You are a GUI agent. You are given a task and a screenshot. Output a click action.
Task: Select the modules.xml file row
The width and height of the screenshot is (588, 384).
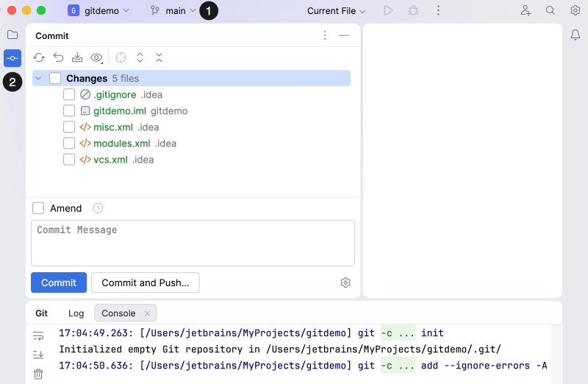coord(191,143)
